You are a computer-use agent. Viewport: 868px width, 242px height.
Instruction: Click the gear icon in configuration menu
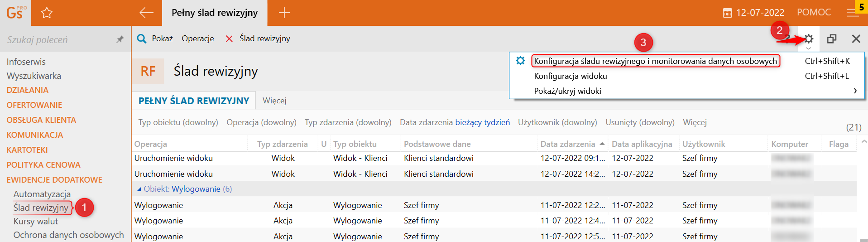point(520,61)
